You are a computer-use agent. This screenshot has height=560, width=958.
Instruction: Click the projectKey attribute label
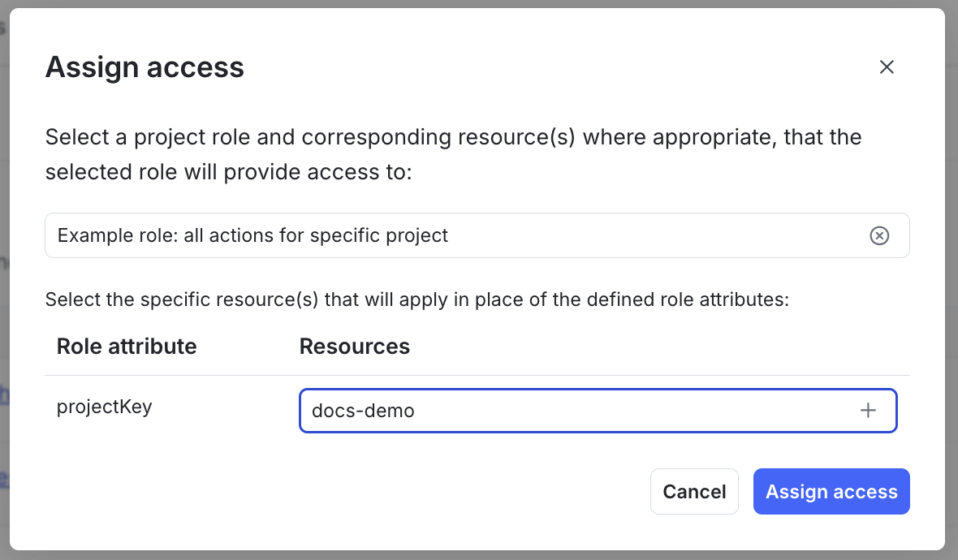tap(104, 407)
